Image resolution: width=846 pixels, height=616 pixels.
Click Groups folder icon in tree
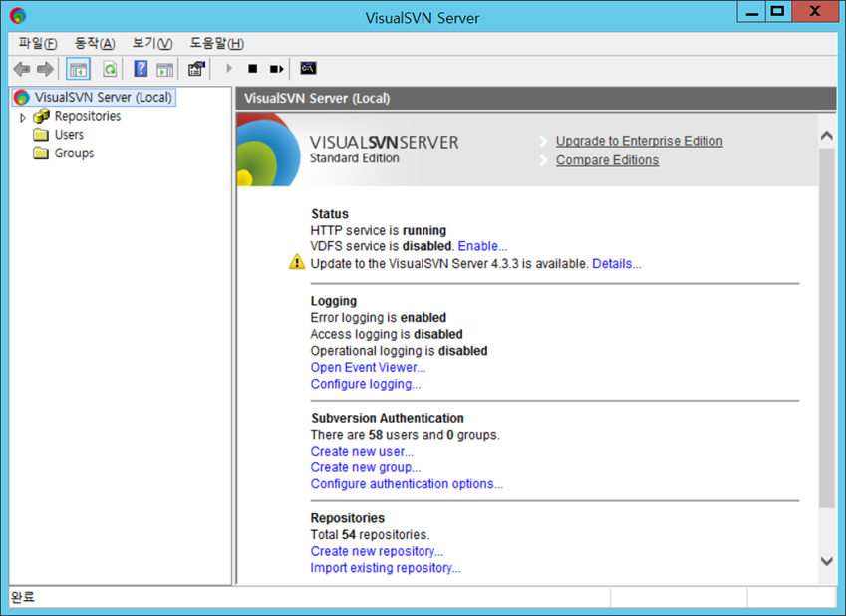tap(41, 154)
